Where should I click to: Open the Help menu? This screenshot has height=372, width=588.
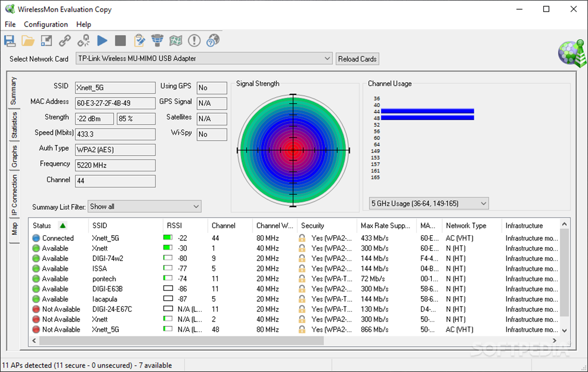click(x=84, y=24)
